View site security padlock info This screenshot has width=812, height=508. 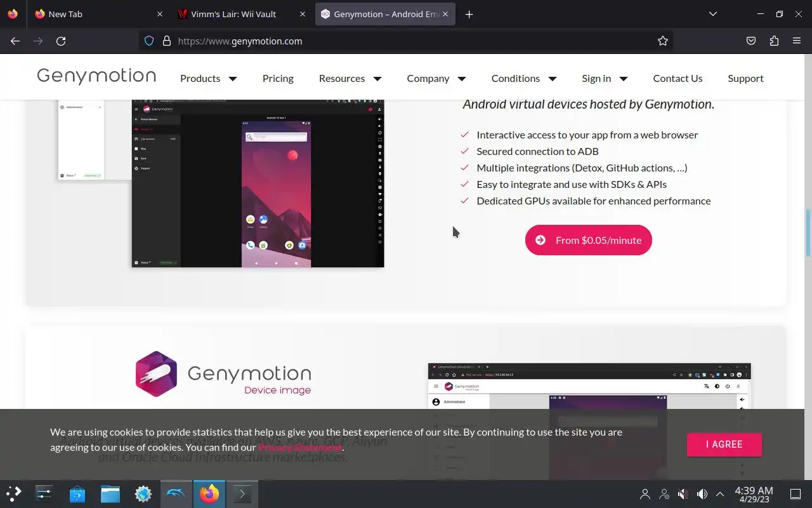point(167,41)
